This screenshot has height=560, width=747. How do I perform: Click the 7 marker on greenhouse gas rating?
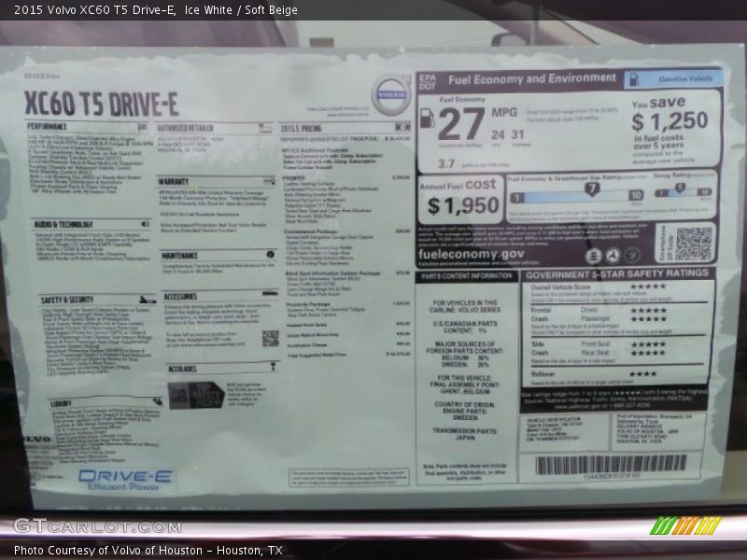pos(592,189)
